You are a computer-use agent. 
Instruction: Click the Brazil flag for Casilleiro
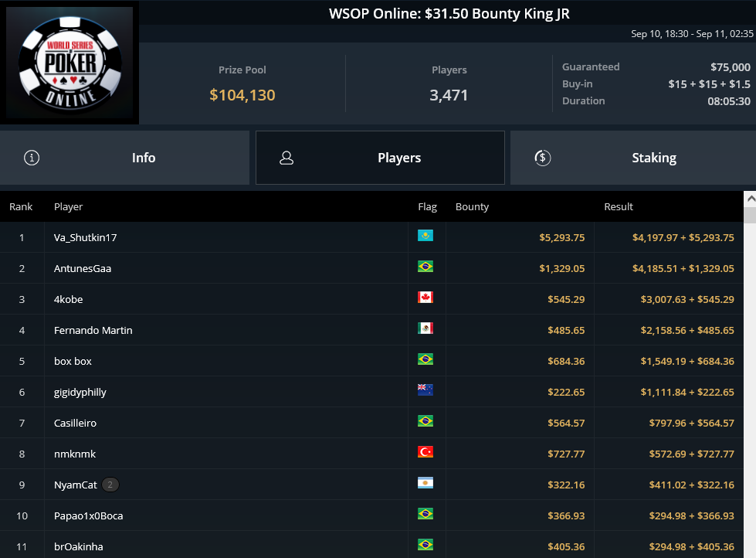tap(425, 421)
